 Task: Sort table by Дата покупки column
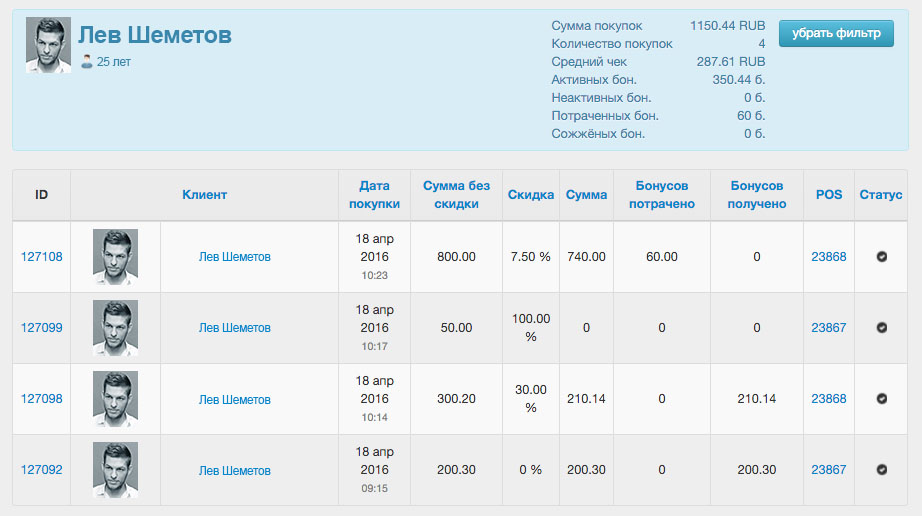375,195
